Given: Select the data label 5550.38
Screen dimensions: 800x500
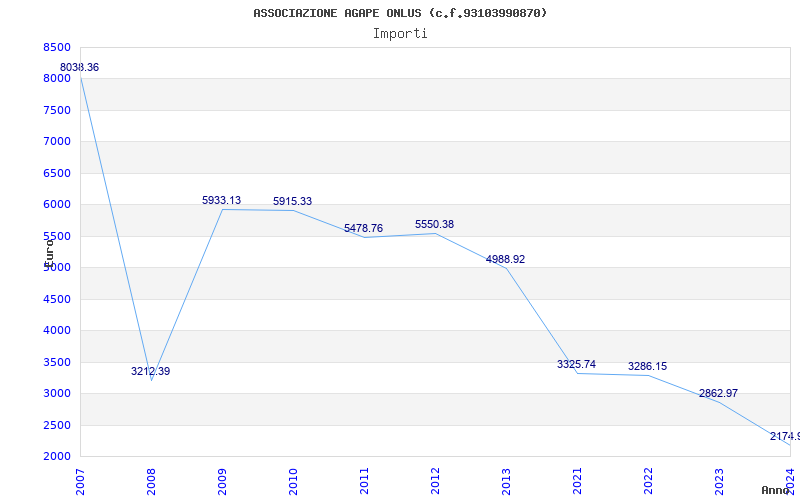Looking at the screenshot, I should point(434,224).
